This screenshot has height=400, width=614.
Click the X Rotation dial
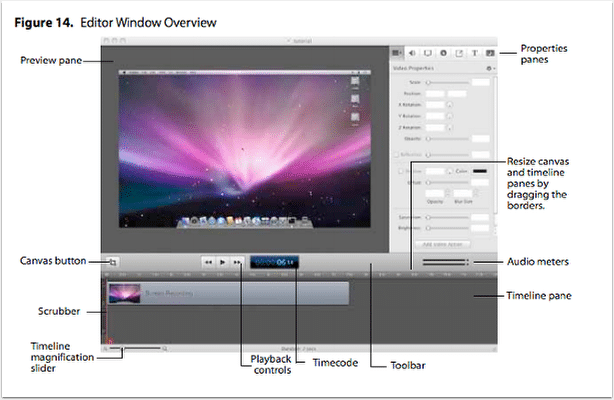tap(450, 105)
